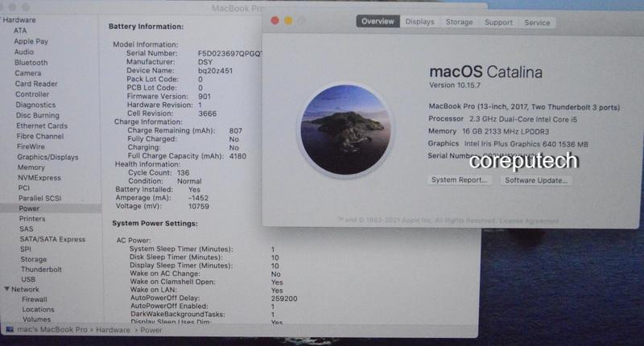This screenshot has width=644, height=346.
Task: Select Printers in the sidebar
Action: 32,218
